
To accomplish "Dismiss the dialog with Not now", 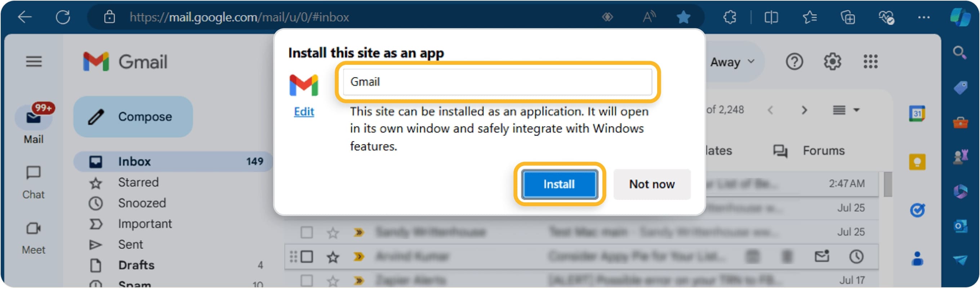I will point(651,184).
